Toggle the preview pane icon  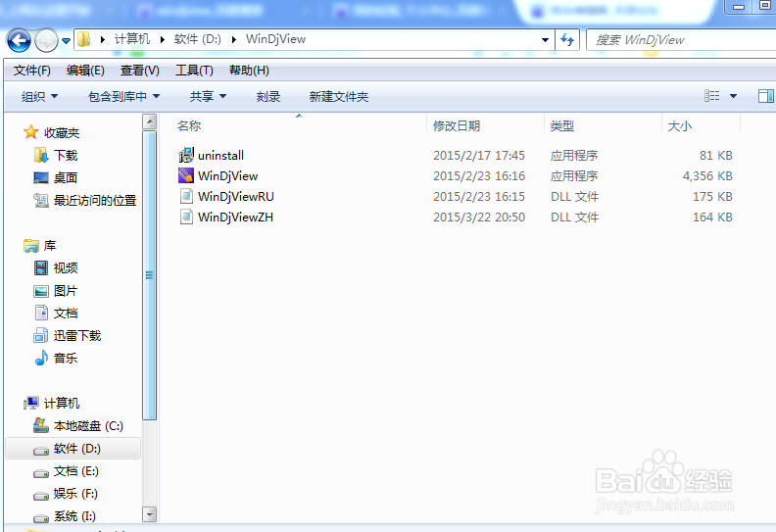(765, 95)
